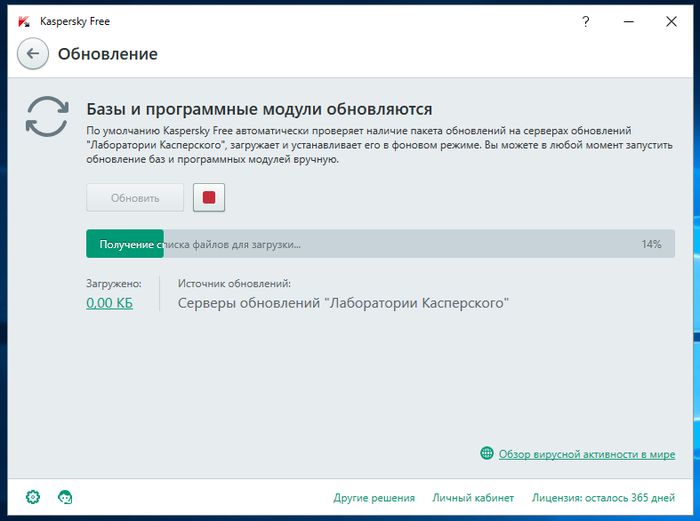Open the 0,00 КБ downloaded size link

click(109, 303)
